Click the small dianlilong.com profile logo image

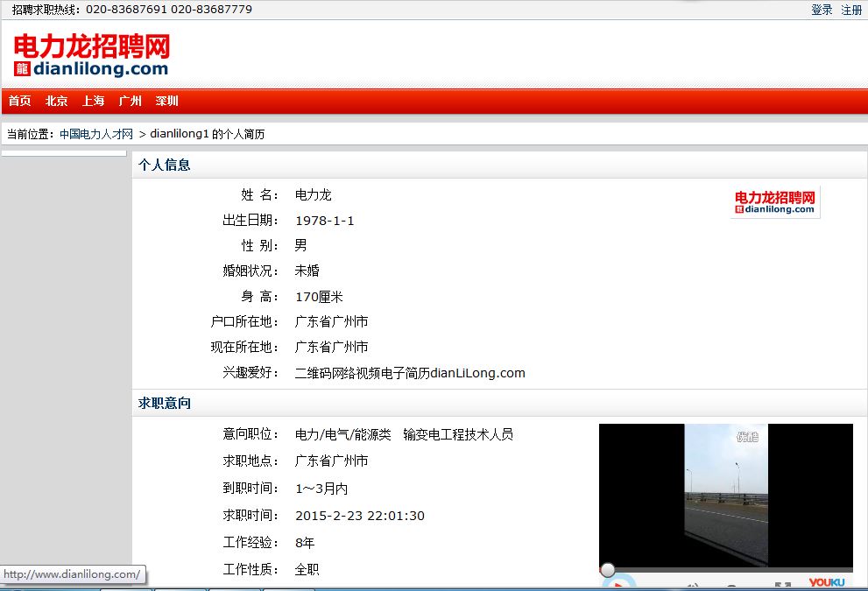775,202
